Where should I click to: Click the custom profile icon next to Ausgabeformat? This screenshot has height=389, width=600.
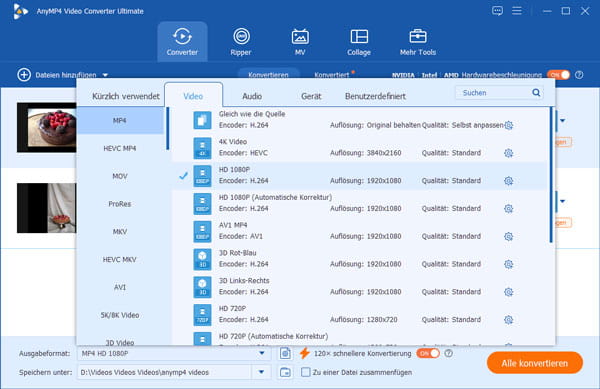[285, 353]
